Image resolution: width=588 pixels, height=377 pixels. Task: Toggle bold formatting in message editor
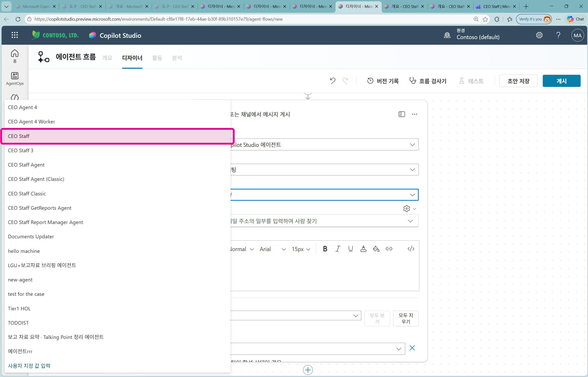coord(325,249)
